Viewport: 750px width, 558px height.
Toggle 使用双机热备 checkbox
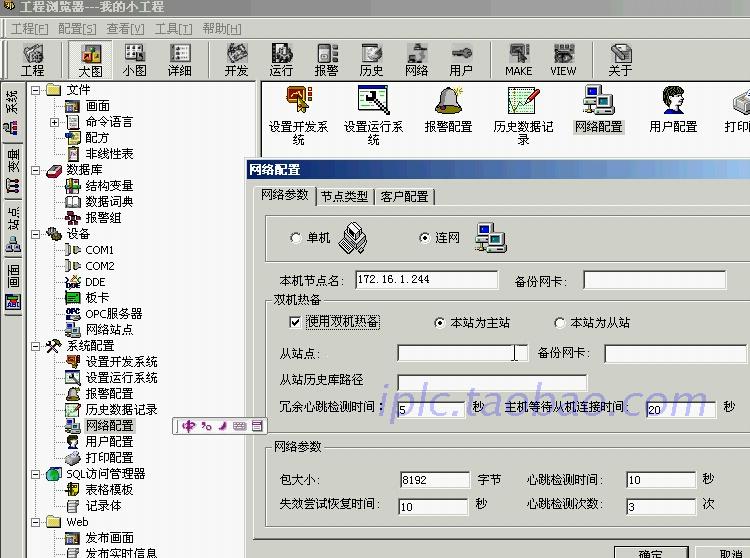pyautogui.click(x=295, y=322)
